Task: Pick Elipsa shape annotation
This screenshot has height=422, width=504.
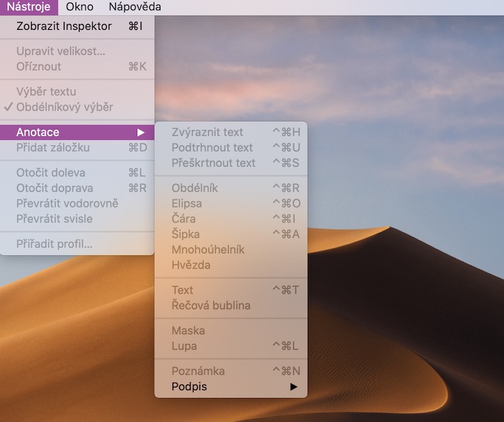Action: [x=231, y=204]
